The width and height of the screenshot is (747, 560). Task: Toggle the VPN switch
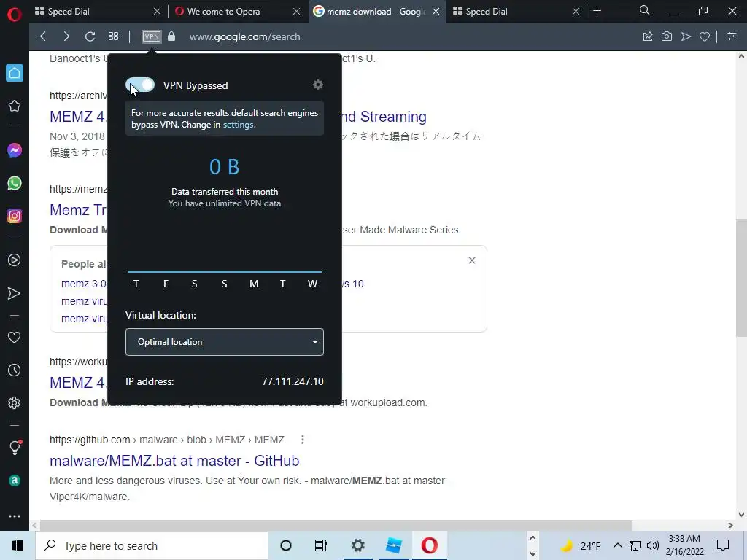pyautogui.click(x=140, y=85)
